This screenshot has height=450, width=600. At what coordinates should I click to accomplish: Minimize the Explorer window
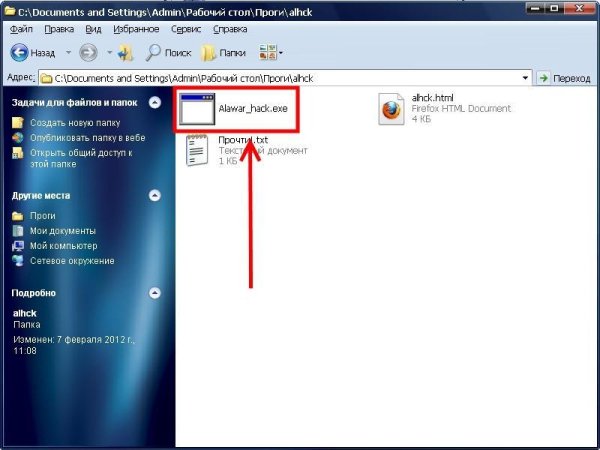(x=535, y=7)
